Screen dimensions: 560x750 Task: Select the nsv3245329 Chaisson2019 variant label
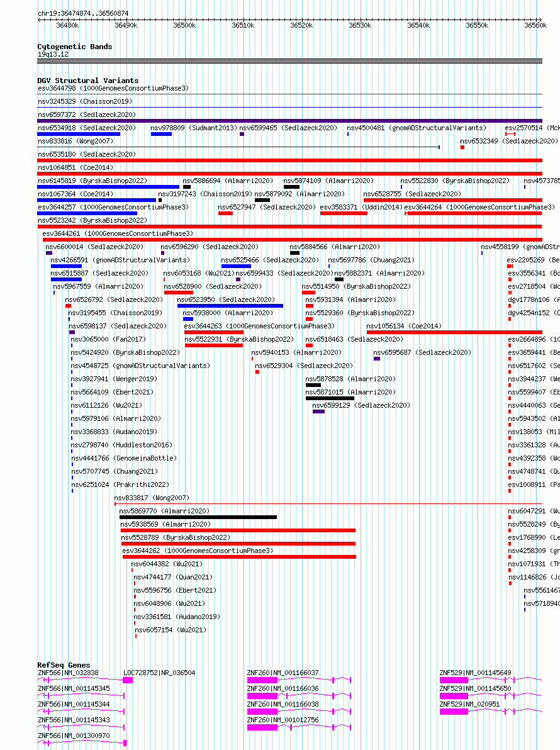[x=85, y=101]
